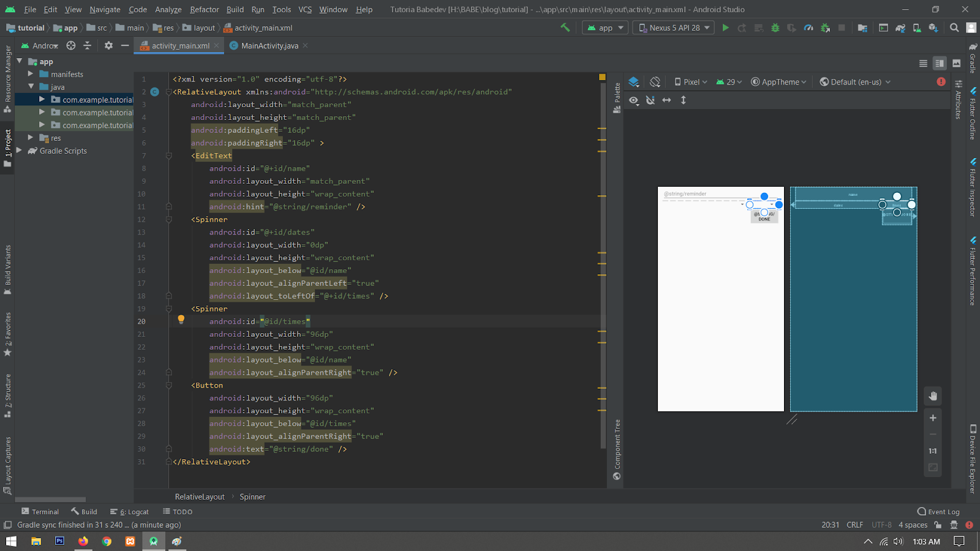Expand Gradle Scripts node
The height and width of the screenshot is (551, 980).
coord(19,151)
